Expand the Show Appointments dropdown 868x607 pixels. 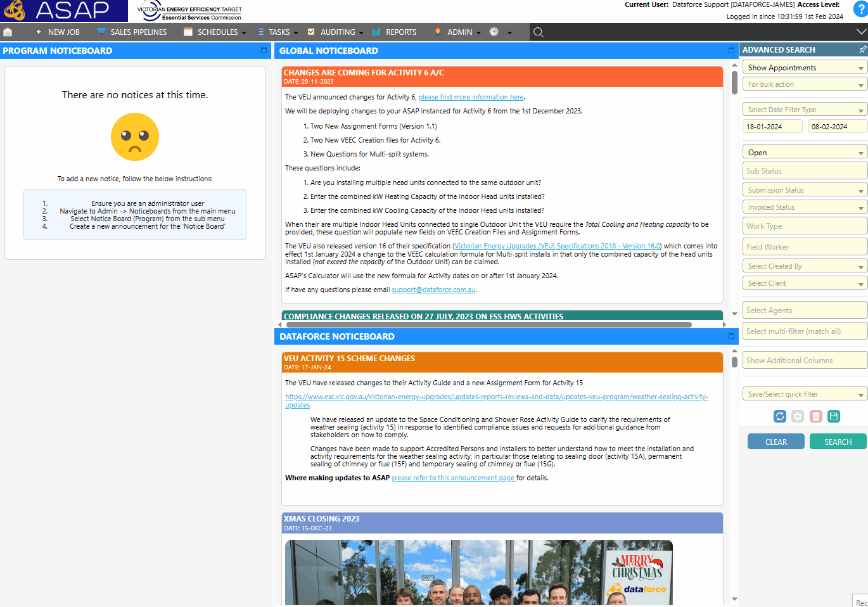pos(804,68)
